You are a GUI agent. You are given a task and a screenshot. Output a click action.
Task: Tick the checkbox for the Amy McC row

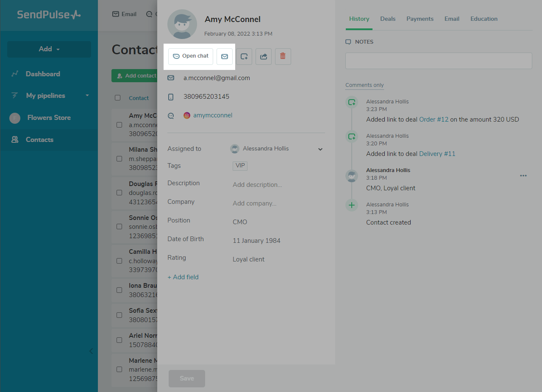(x=119, y=125)
